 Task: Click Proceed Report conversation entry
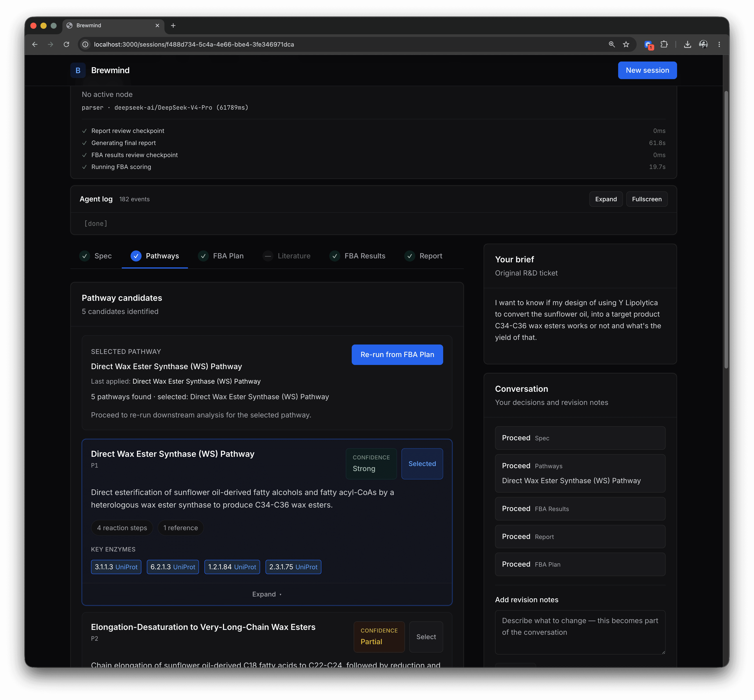point(580,536)
